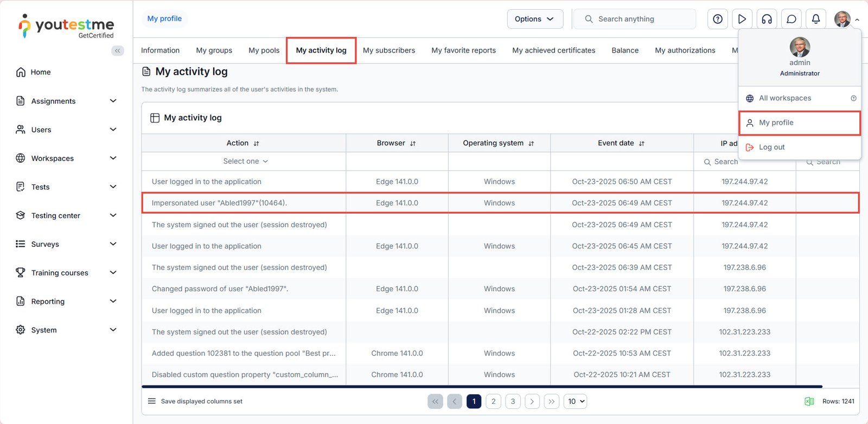Sort by Event date column
Image resolution: width=868 pixels, height=424 pixels.
pos(642,144)
